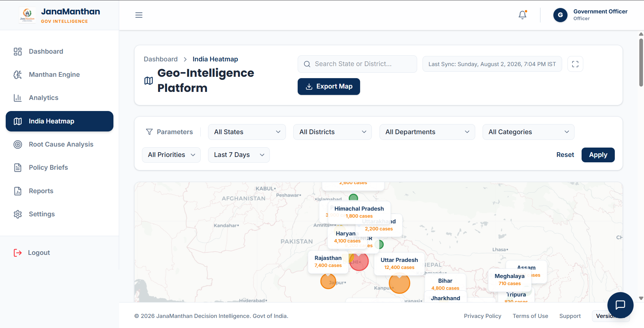Expand map to fullscreen
This screenshot has width=644, height=328.
tap(575, 64)
